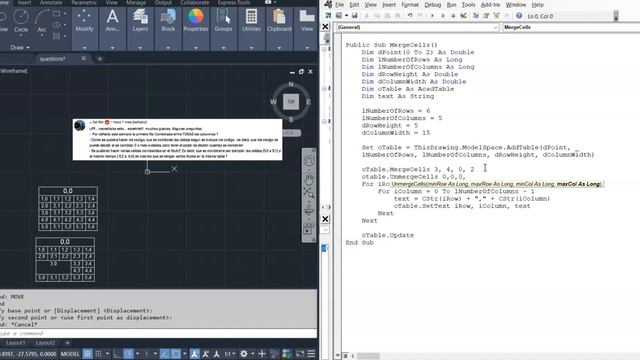Expand the Layers panel arrow
640x360 pixels.
140,48
